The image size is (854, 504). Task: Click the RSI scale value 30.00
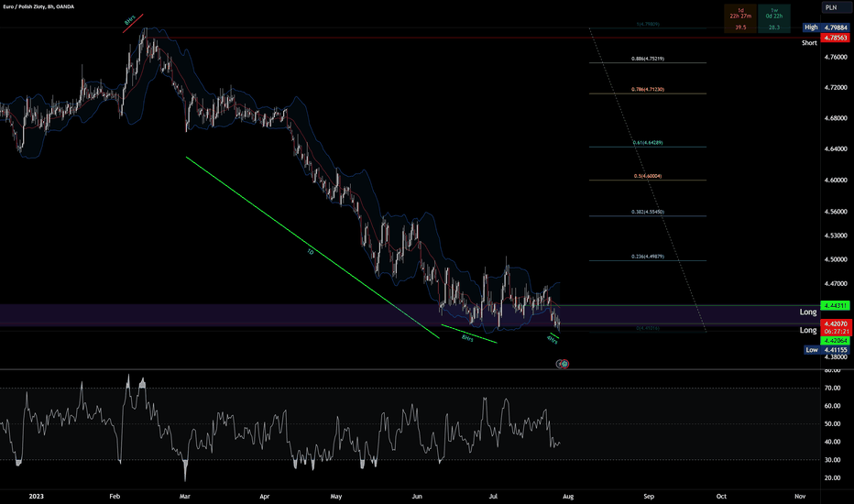832,460
